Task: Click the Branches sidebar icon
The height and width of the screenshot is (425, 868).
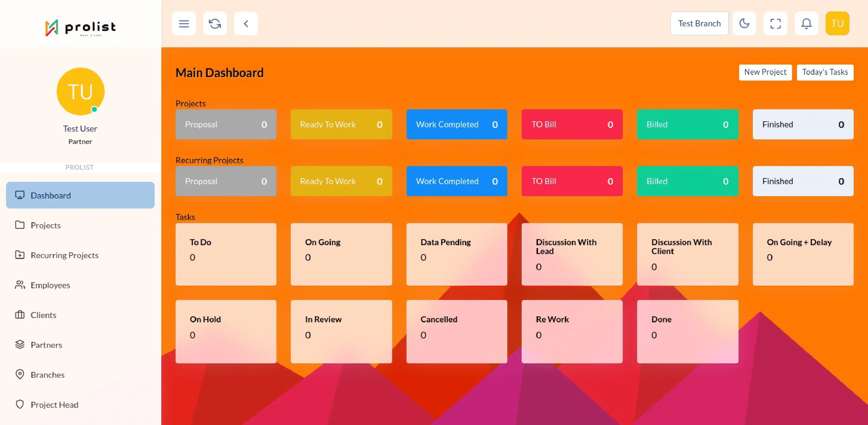Action: point(19,374)
